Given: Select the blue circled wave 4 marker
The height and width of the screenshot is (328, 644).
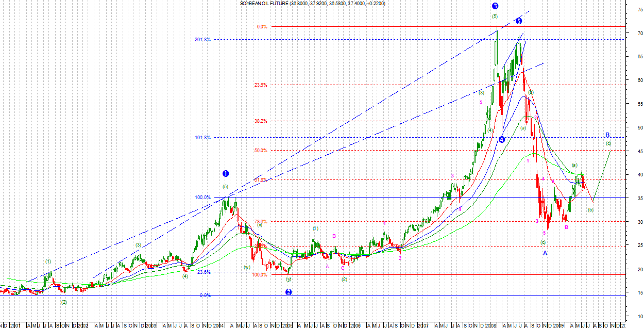Looking at the screenshot, I should pos(502,139).
